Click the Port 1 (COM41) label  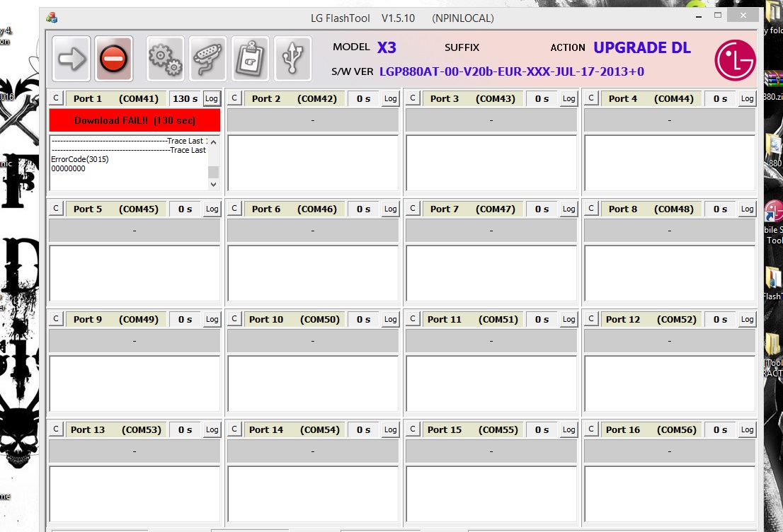click(x=116, y=99)
